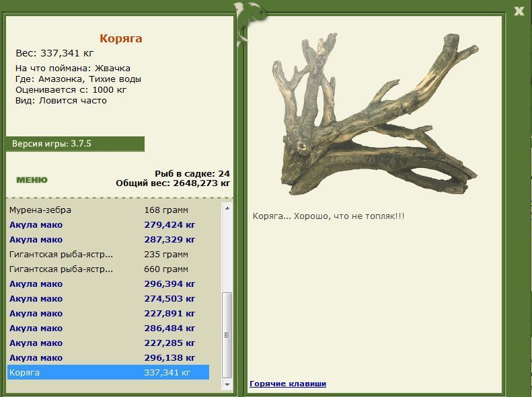Select Акула мако 227,285 кг row
532x397 pixels.
tap(108, 343)
